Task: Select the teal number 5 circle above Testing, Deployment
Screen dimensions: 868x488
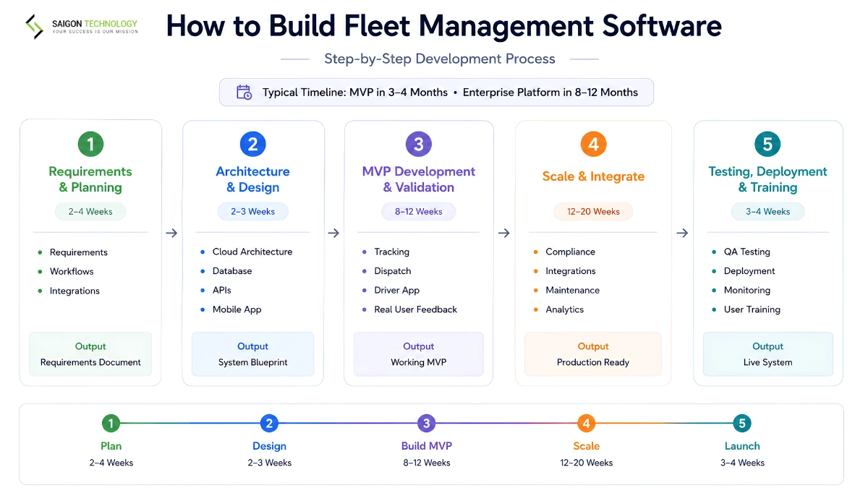Action: pyautogui.click(x=767, y=144)
